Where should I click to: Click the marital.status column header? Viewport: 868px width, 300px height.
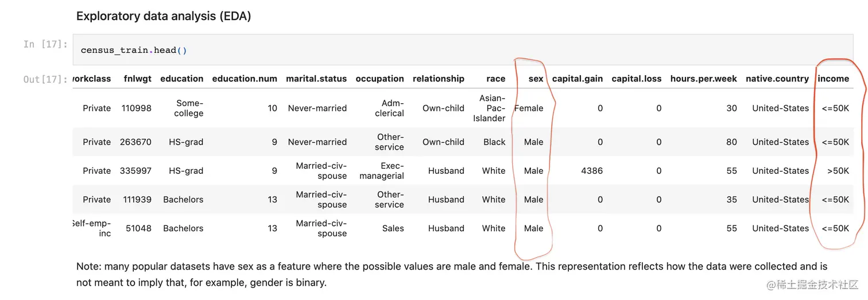[x=316, y=79]
